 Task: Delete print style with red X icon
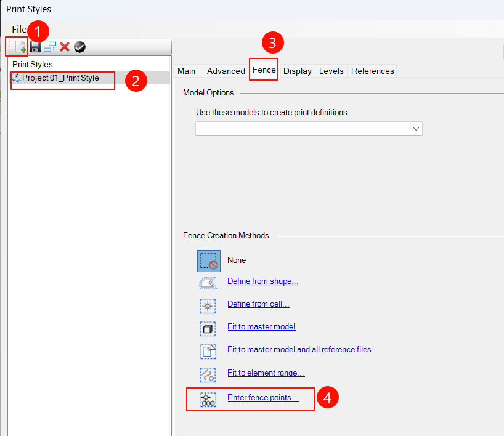[x=65, y=47]
